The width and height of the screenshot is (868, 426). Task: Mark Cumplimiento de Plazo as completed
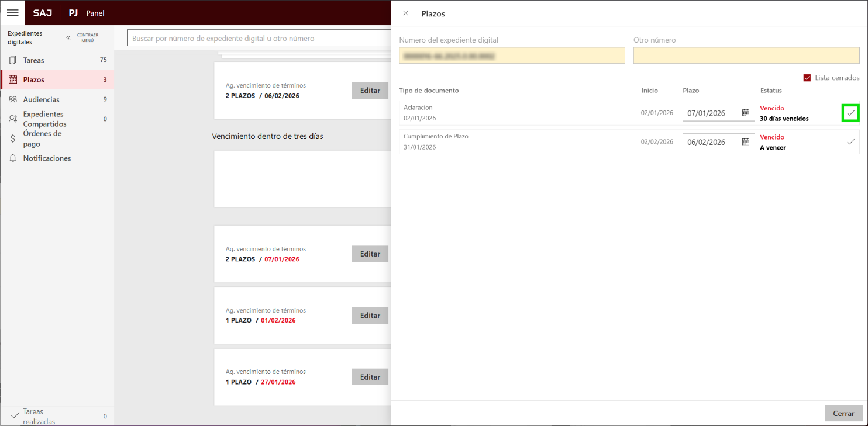(x=850, y=141)
